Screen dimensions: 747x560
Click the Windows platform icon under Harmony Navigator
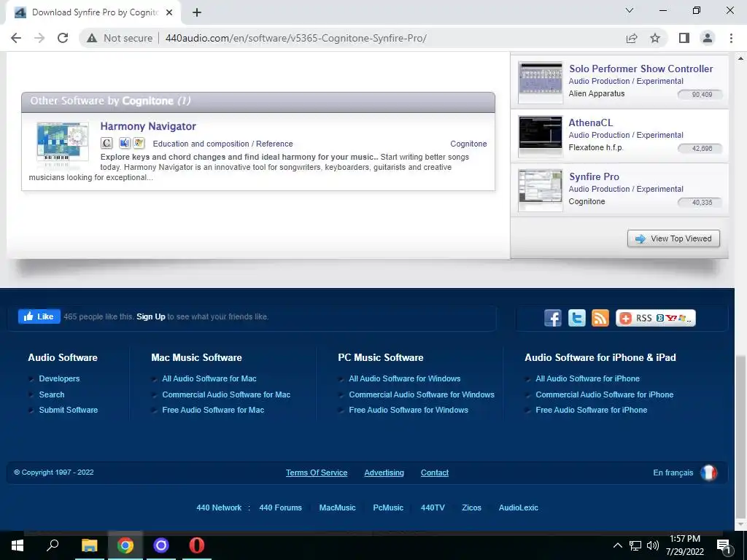point(139,143)
